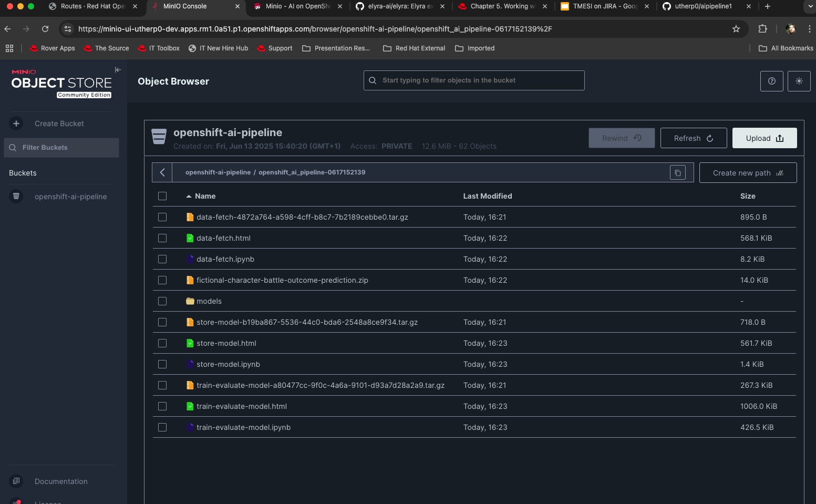Image resolution: width=816 pixels, height=504 pixels.
Task: Toggle the dark/light theme icon
Action: [x=799, y=81]
